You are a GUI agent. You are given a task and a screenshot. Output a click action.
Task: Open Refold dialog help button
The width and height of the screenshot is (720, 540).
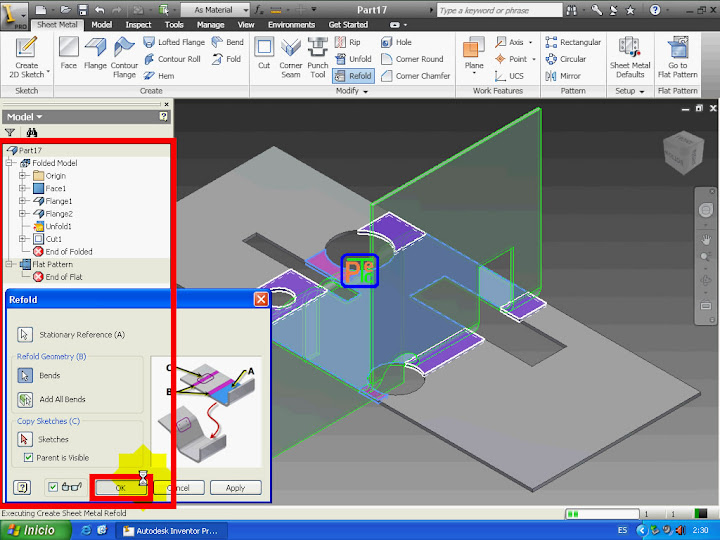pyautogui.click(x=22, y=487)
